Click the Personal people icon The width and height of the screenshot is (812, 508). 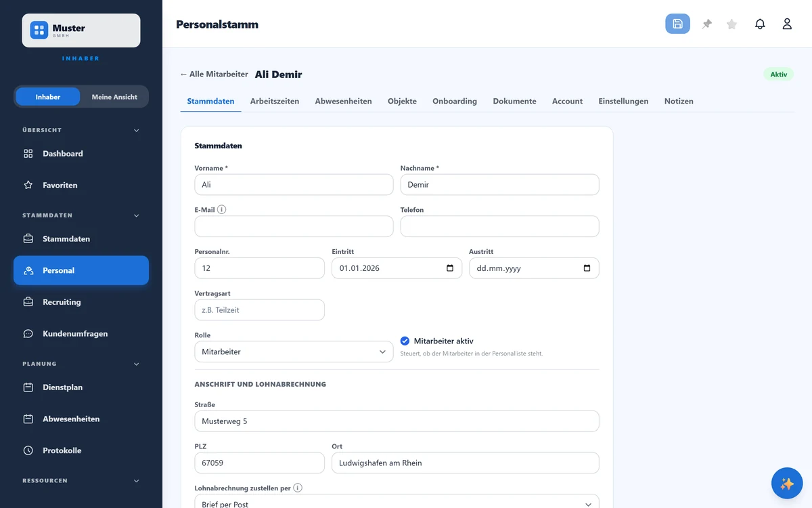28,270
